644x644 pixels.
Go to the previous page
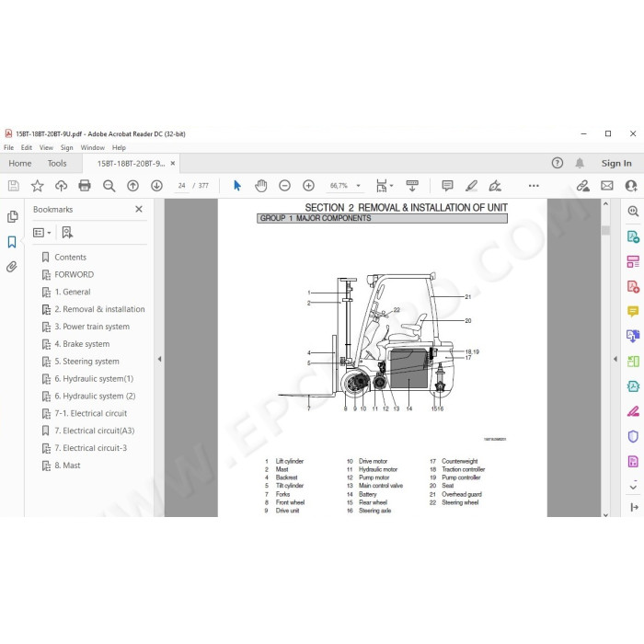[132, 186]
